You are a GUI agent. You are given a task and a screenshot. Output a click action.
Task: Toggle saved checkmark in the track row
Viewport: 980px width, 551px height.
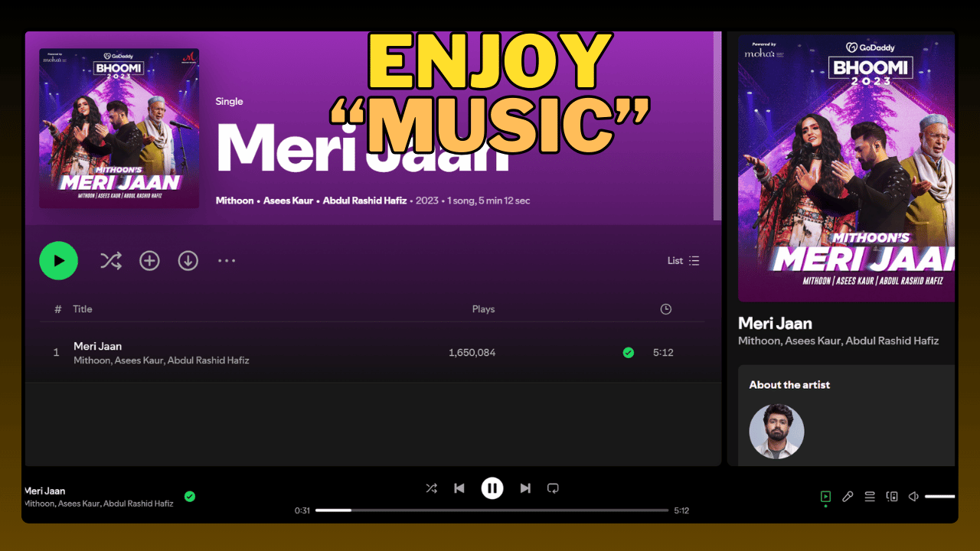(x=629, y=353)
